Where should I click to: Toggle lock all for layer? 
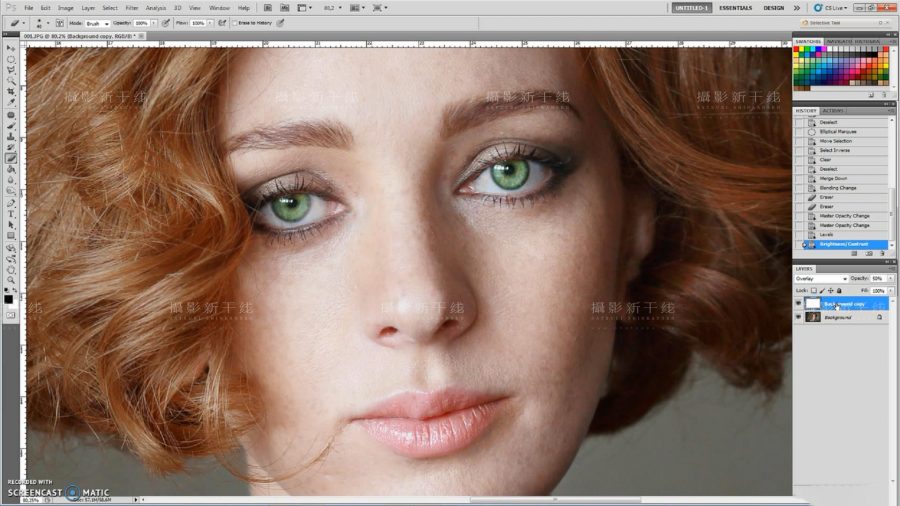839,291
